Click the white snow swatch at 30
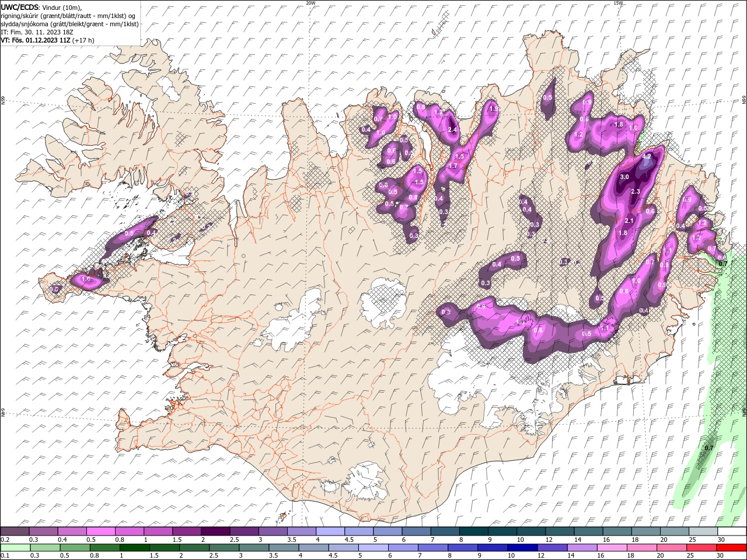The width and height of the screenshot is (747, 560). point(731,531)
